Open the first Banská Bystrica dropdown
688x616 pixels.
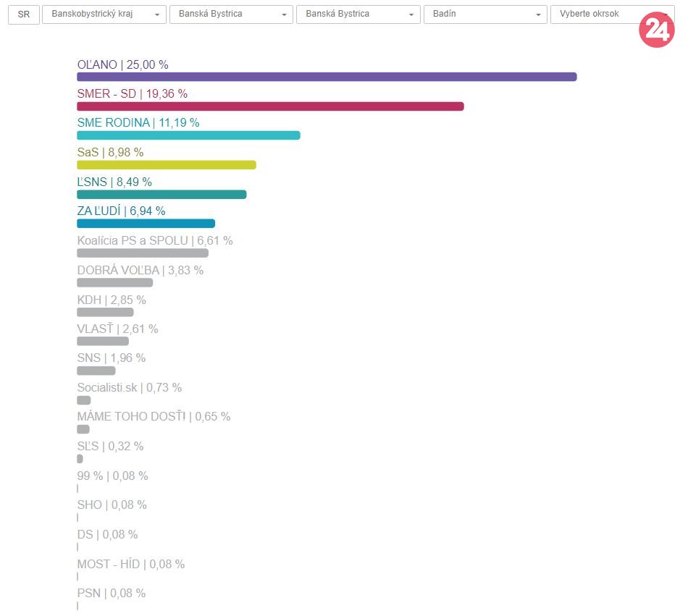click(231, 14)
